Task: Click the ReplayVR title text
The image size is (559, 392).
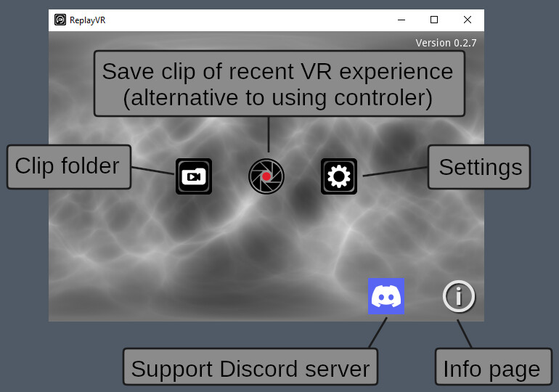Action: point(87,20)
